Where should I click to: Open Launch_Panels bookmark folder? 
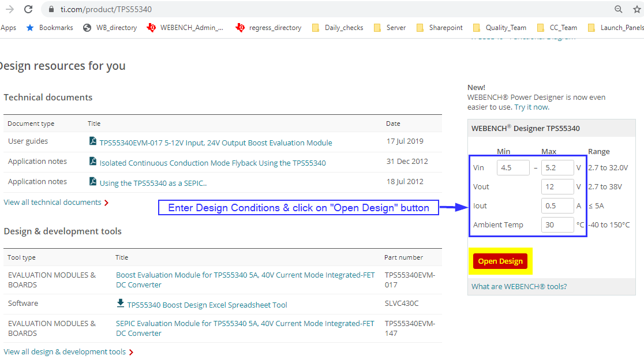coord(616,28)
